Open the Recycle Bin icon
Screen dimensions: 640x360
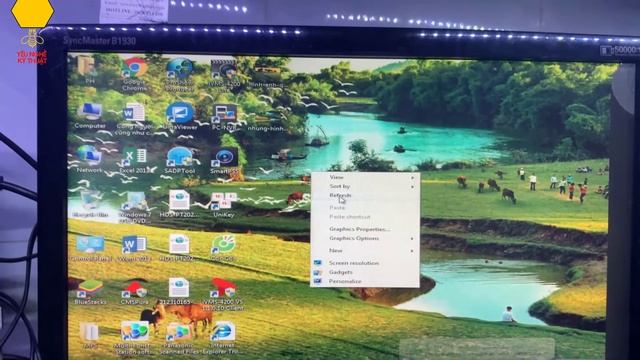(x=90, y=204)
